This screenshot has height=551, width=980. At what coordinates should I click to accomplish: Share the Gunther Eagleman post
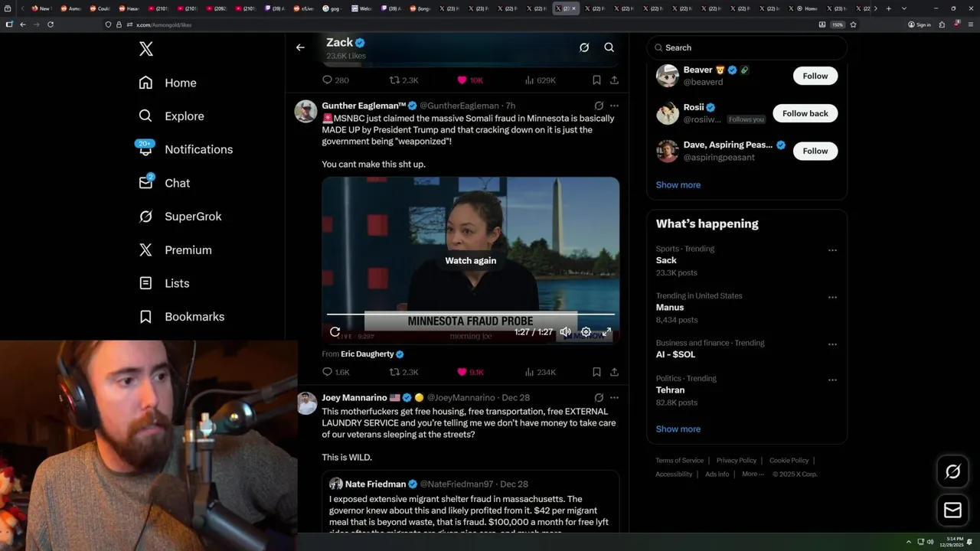coord(614,372)
